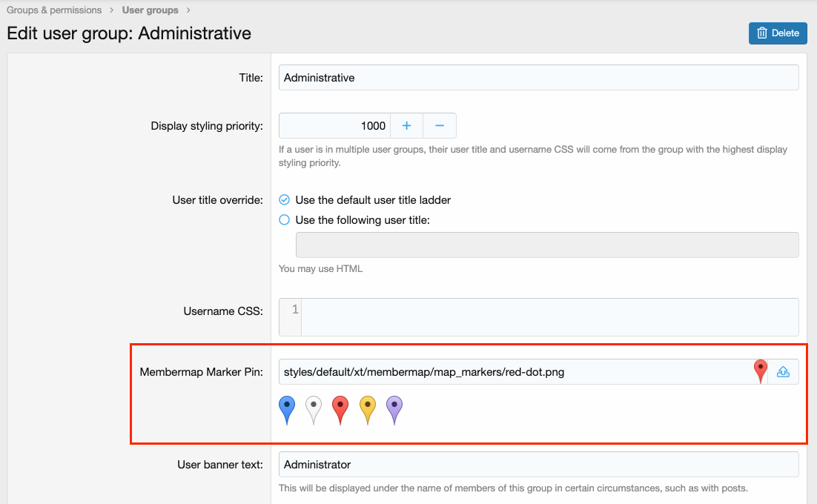Select the white map marker pin
817x504 pixels.
pyautogui.click(x=314, y=409)
